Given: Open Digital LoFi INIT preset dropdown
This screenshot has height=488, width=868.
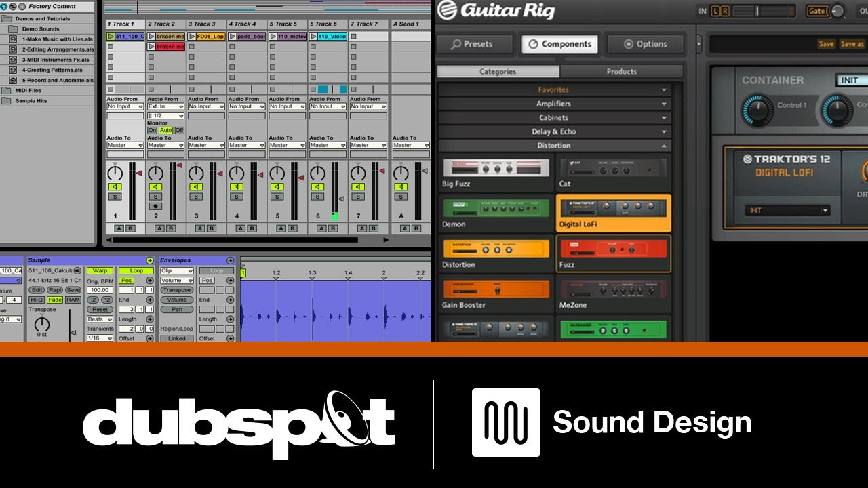Looking at the screenshot, I should [787, 211].
